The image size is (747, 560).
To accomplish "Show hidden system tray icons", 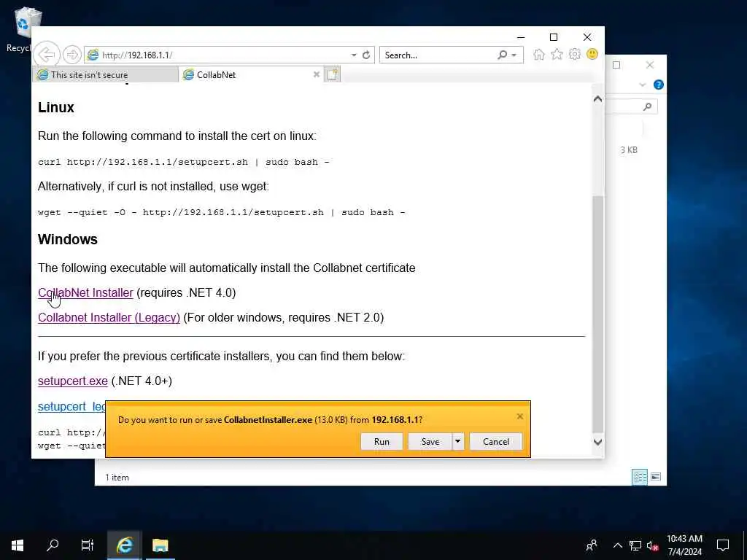I will [617, 545].
